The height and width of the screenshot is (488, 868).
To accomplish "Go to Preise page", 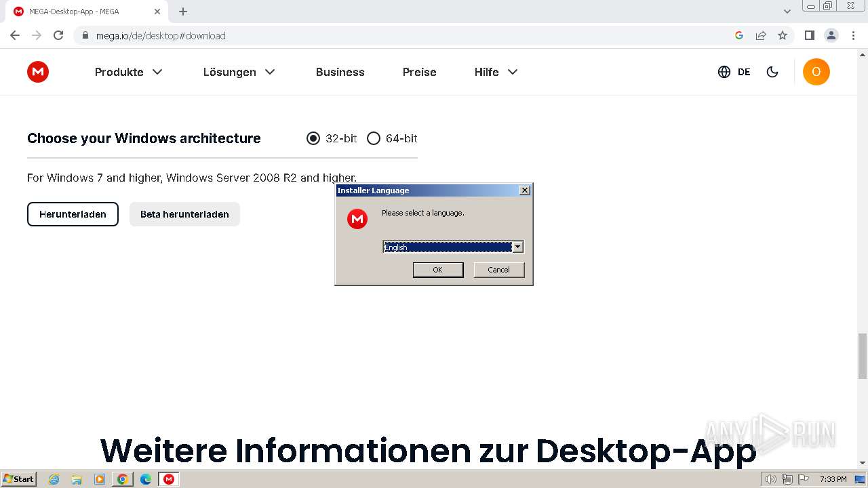I will coord(420,72).
